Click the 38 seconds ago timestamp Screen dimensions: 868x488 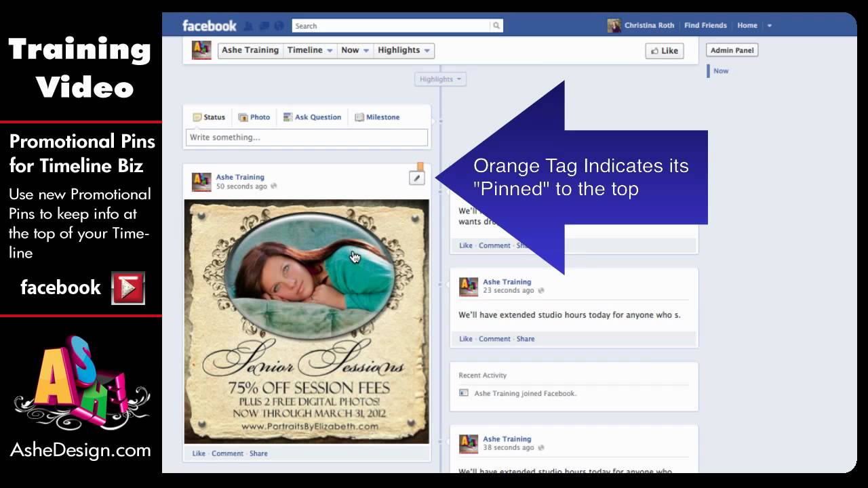point(509,448)
